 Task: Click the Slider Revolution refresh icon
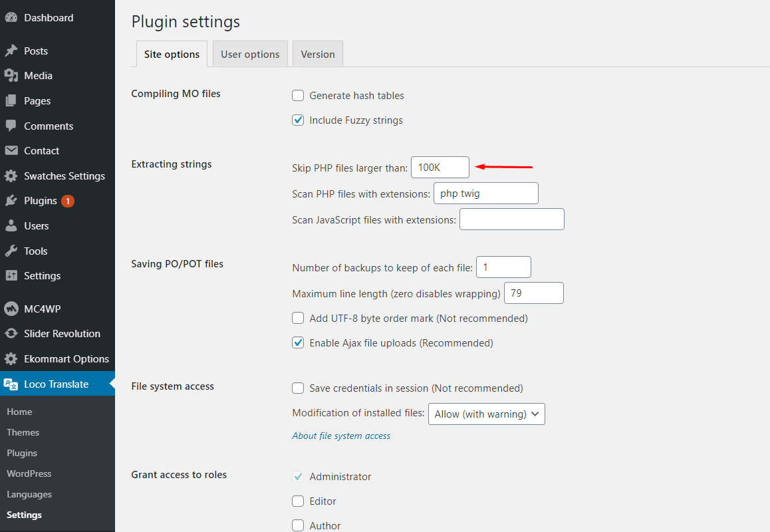click(x=11, y=334)
